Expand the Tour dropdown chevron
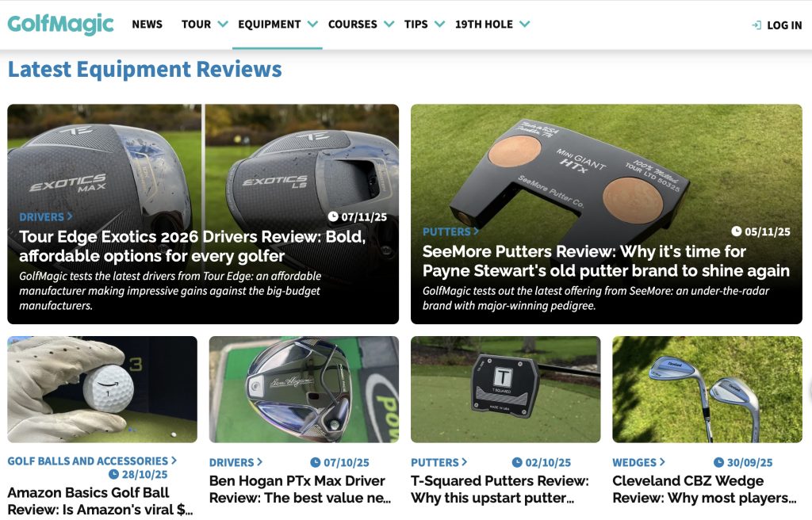Screen dimensions: 812x520 tap(223, 25)
